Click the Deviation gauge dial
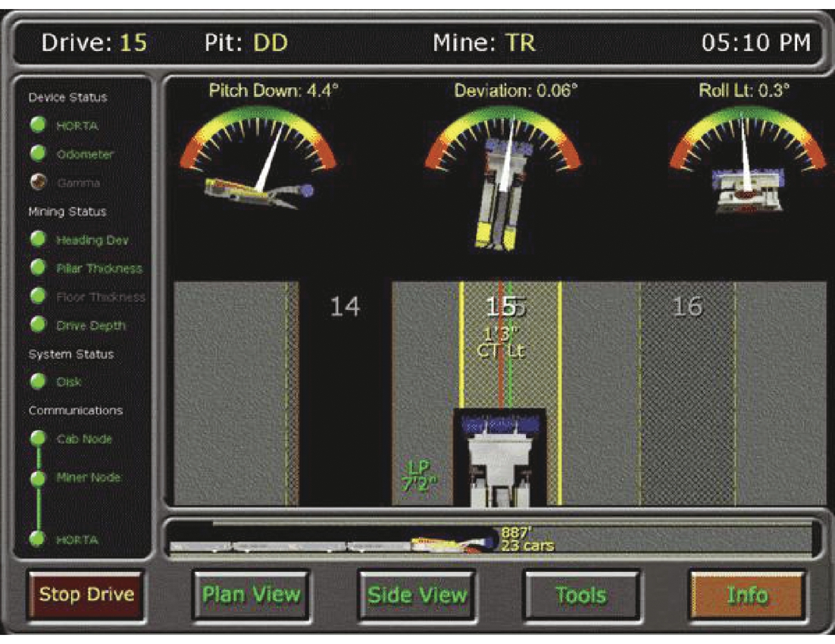This screenshot has height=644, width=835. click(x=502, y=144)
